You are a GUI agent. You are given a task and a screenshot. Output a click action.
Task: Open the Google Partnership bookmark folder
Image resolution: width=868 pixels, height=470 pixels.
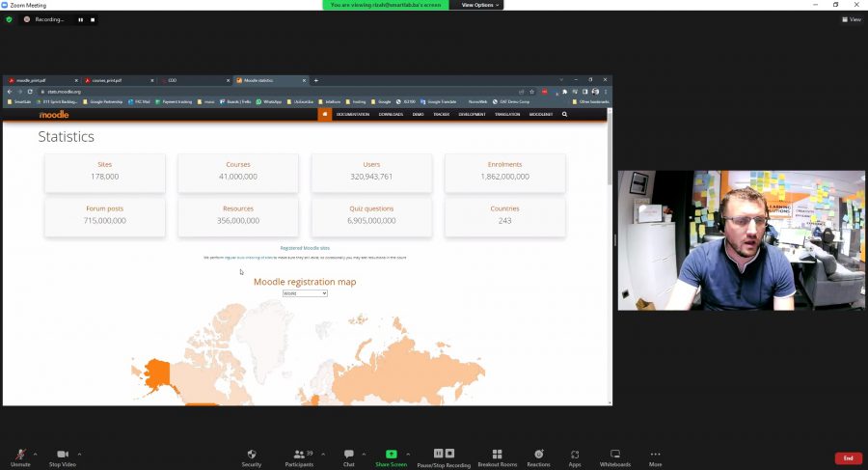(102, 102)
